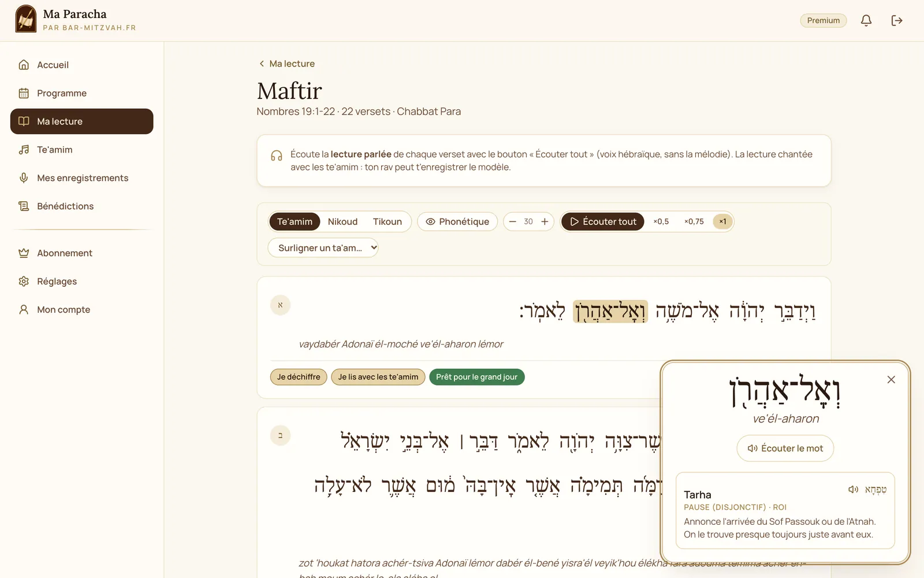Close the word detail popup
The width and height of the screenshot is (924, 578).
point(891,380)
